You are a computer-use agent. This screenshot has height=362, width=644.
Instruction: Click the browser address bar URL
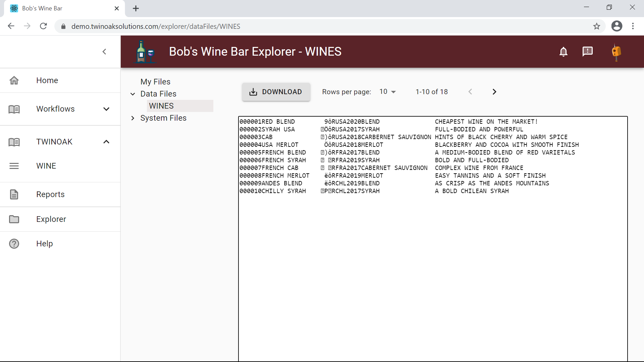pyautogui.click(x=156, y=26)
